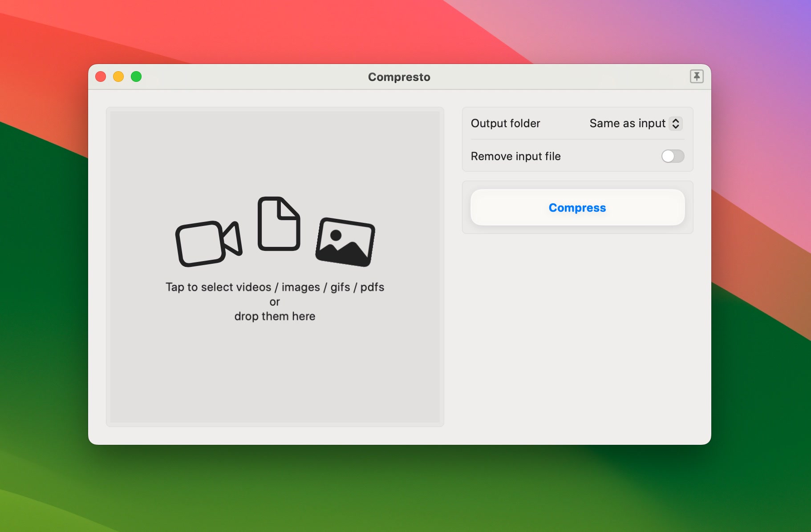The height and width of the screenshot is (532, 811).
Task: Maximize window with the green button
Action: point(136,77)
